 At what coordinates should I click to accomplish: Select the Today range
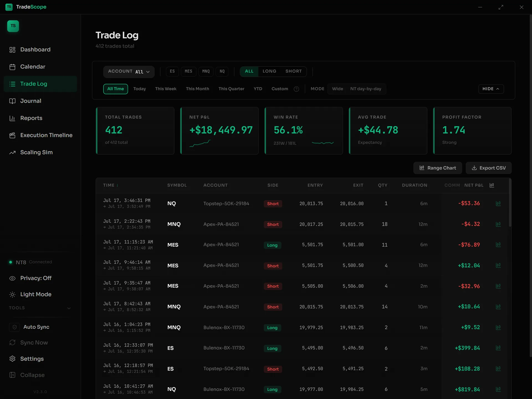tap(139, 89)
